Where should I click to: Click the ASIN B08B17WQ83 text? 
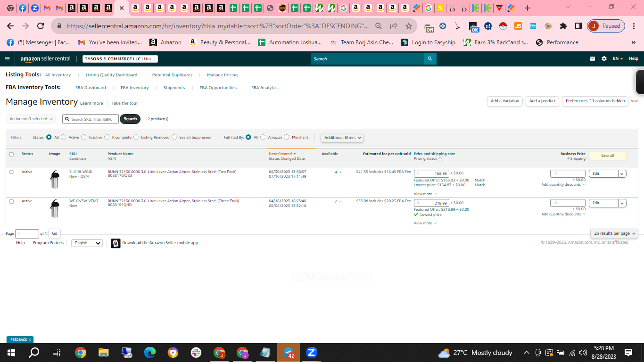tap(120, 176)
